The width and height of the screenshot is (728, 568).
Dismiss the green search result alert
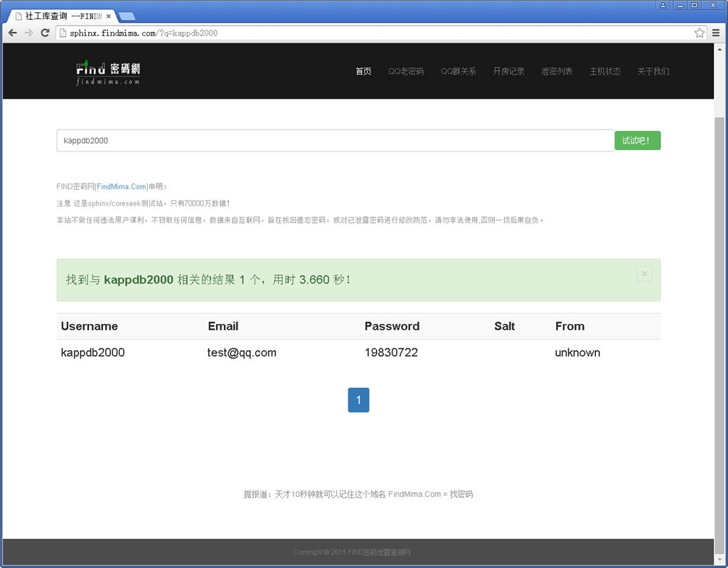pyautogui.click(x=644, y=274)
